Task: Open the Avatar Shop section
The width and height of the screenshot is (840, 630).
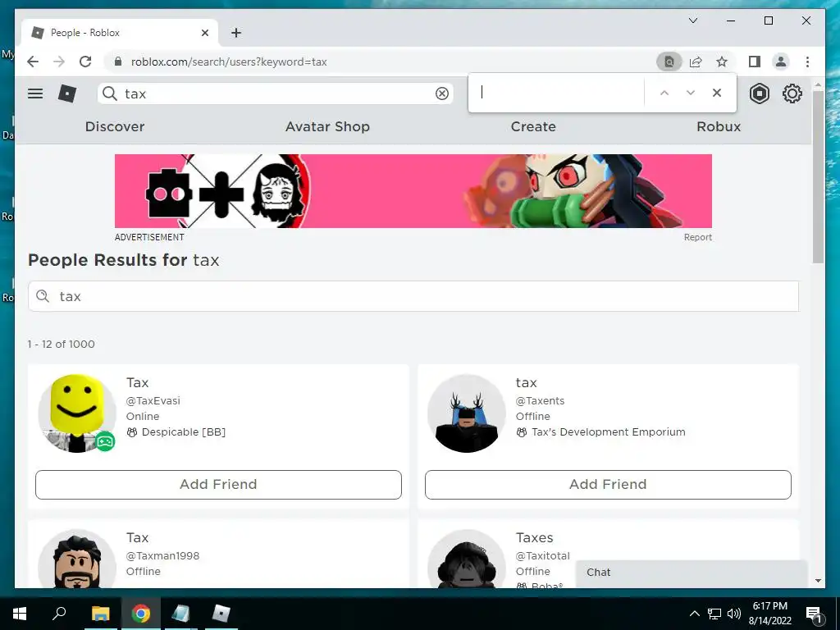Action: click(327, 126)
